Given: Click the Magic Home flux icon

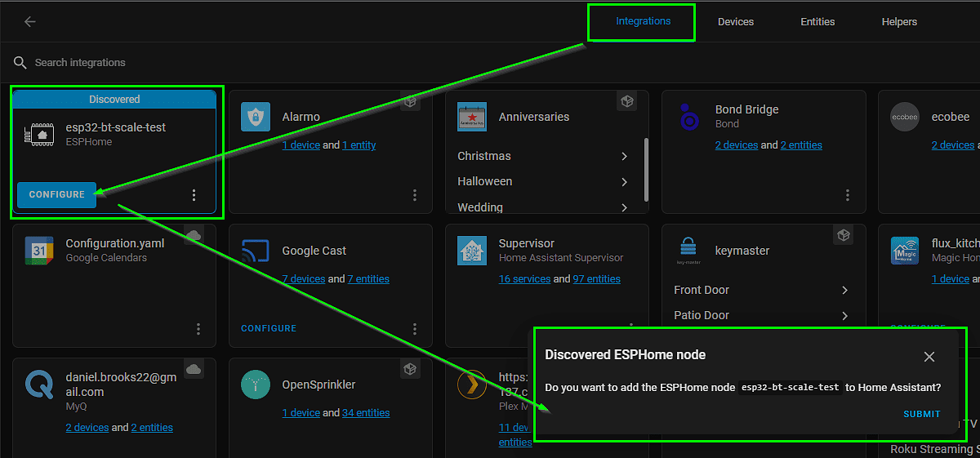Looking at the screenshot, I should coord(905,251).
